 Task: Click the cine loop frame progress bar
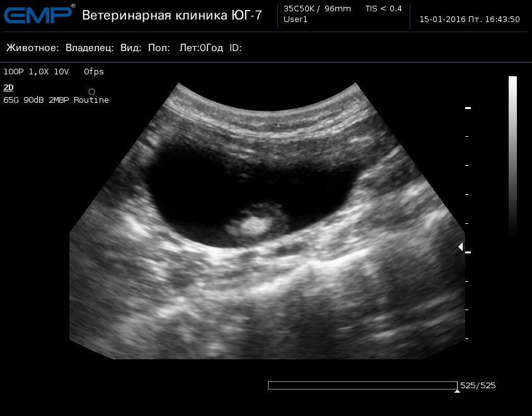362,385
